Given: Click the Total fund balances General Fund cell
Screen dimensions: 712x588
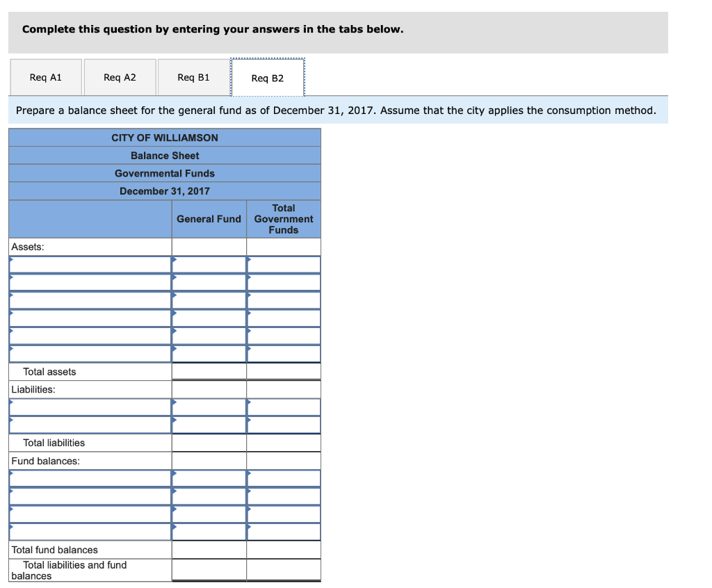Looking at the screenshot, I should (209, 549).
